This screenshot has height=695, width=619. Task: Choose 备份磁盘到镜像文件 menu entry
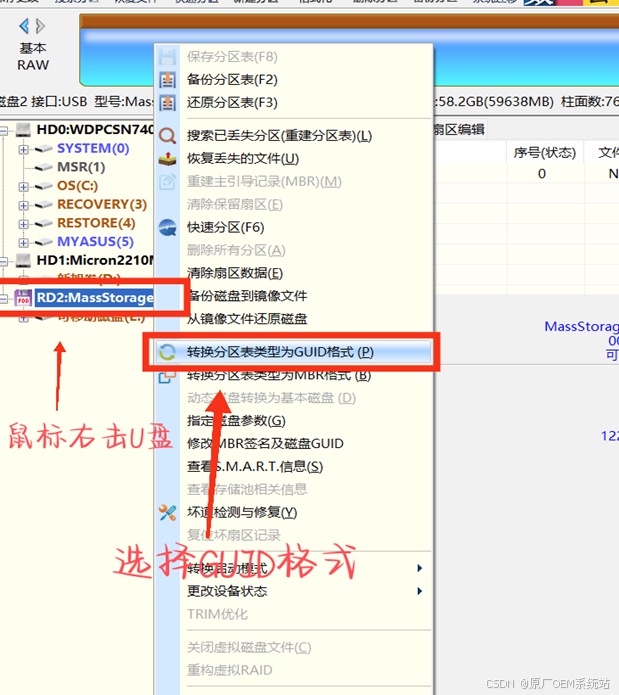247,296
